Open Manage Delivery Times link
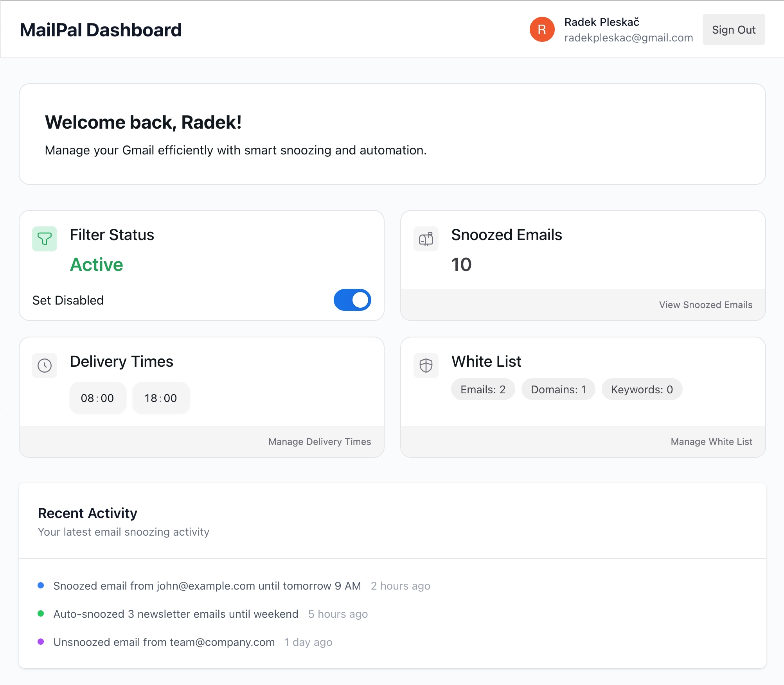784x685 pixels. pos(319,442)
